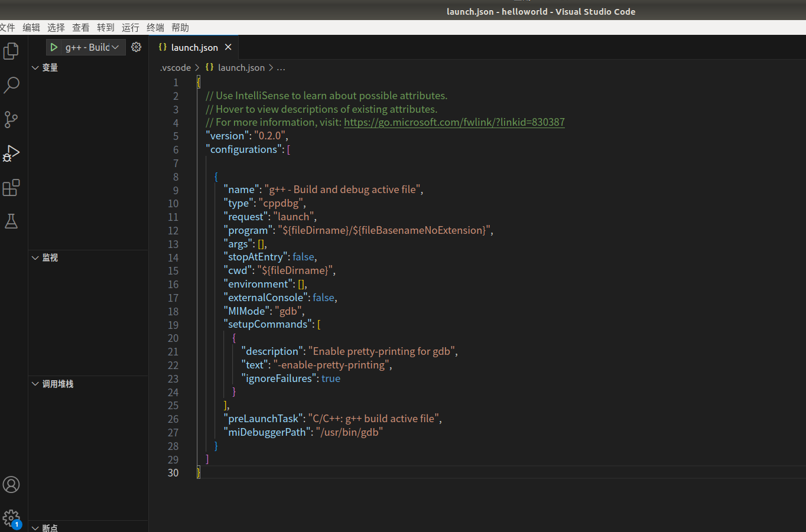The height and width of the screenshot is (532, 806).
Task: Open launch.json via debug gear icon
Action: coord(136,47)
